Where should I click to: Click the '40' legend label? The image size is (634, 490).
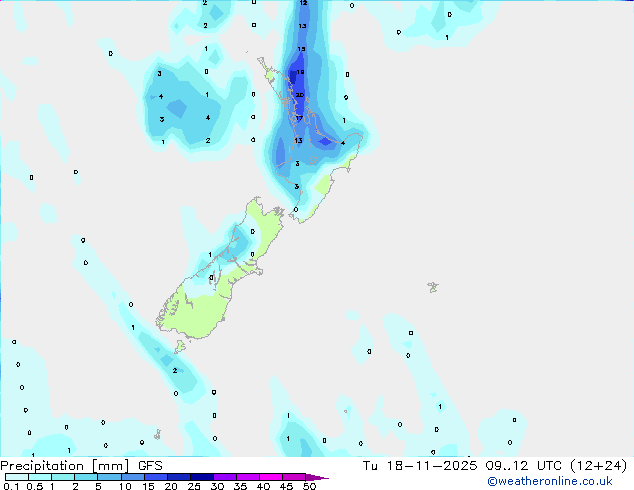tap(263, 486)
